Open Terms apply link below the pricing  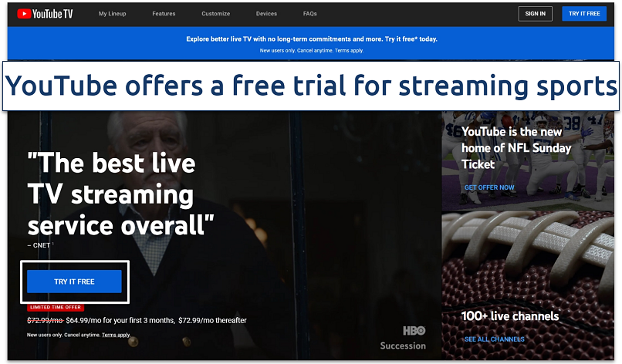116,335
